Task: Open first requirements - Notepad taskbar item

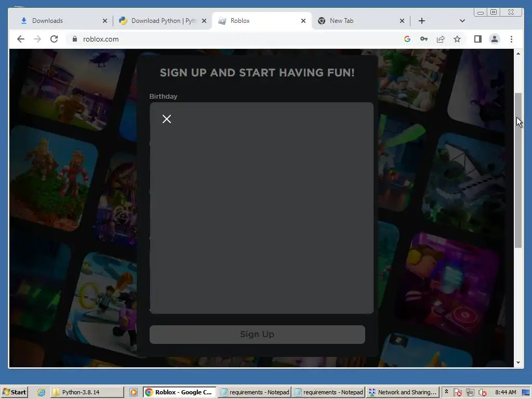Action: pyautogui.click(x=254, y=392)
